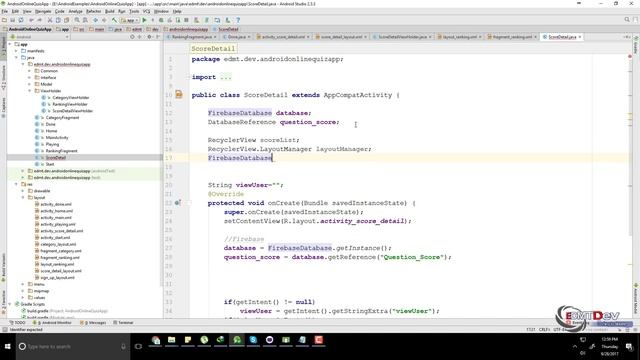Expand the Model package

29,84
